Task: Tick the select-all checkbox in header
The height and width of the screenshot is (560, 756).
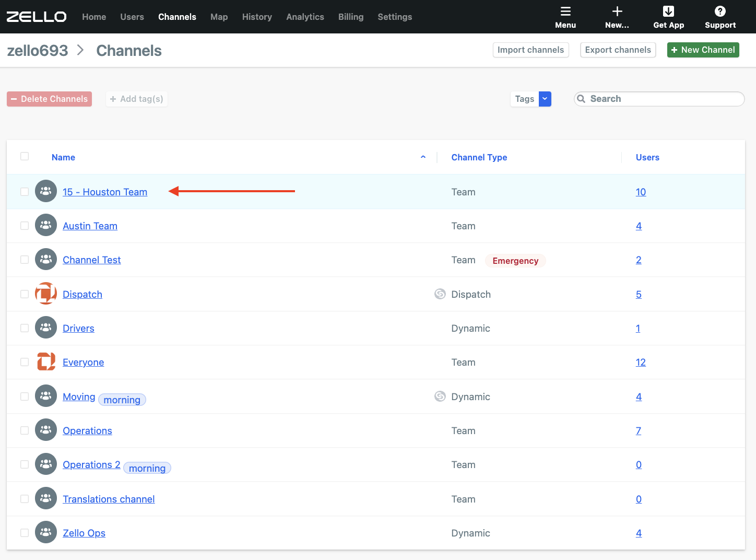Action: click(x=25, y=156)
